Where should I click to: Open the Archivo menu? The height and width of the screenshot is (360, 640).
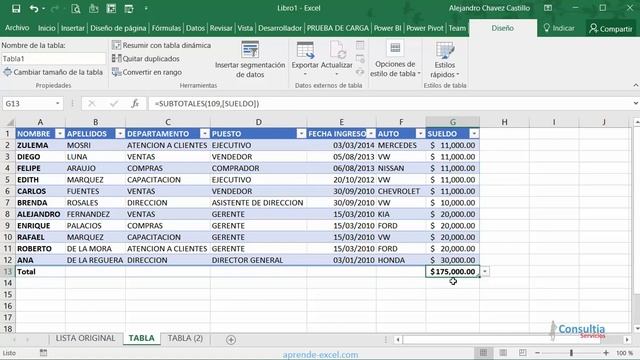17,28
